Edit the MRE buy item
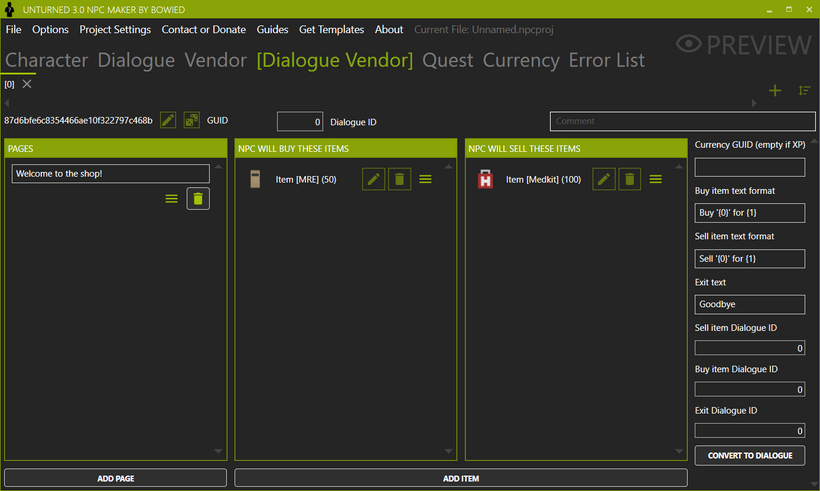The height and width of the screenshot is (491, 820). [x=373, y=179]
